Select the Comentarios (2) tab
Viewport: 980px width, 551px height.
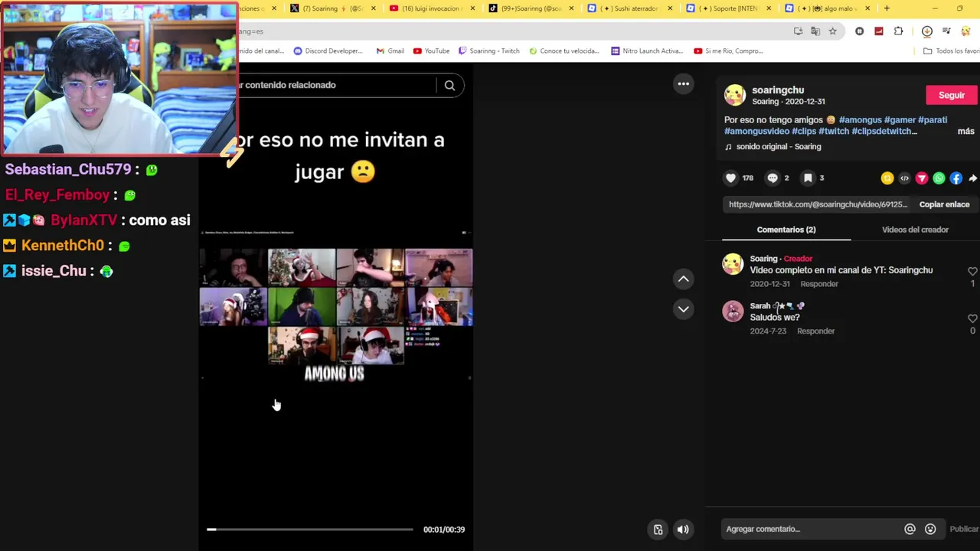coord(786,230)
